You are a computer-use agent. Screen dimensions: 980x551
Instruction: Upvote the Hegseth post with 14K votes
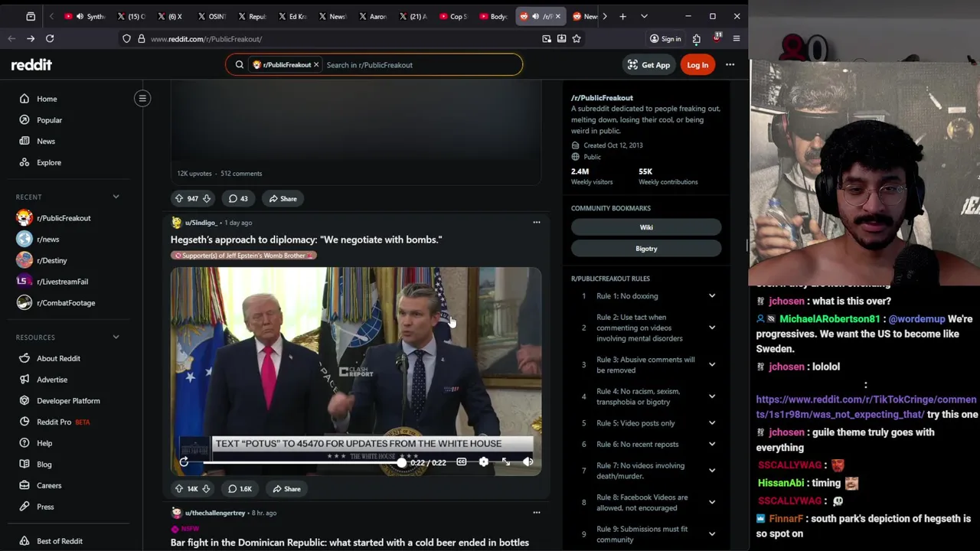point(179,488)
